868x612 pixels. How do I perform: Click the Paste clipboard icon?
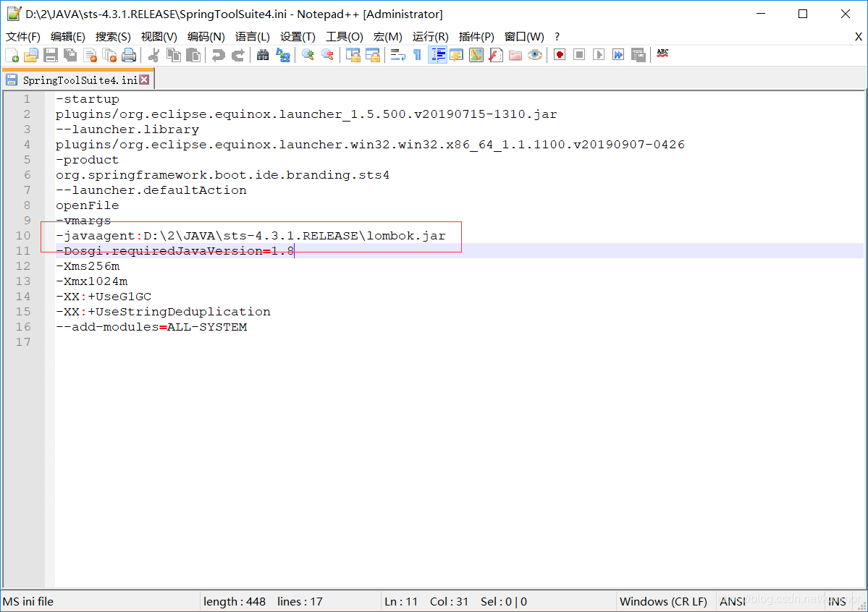[193, 55]
